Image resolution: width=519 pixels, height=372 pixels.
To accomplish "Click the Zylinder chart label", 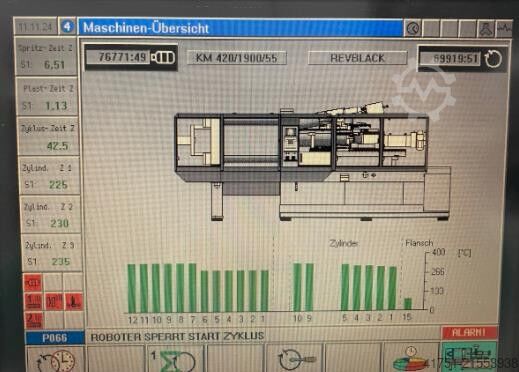I will (343, 243).
